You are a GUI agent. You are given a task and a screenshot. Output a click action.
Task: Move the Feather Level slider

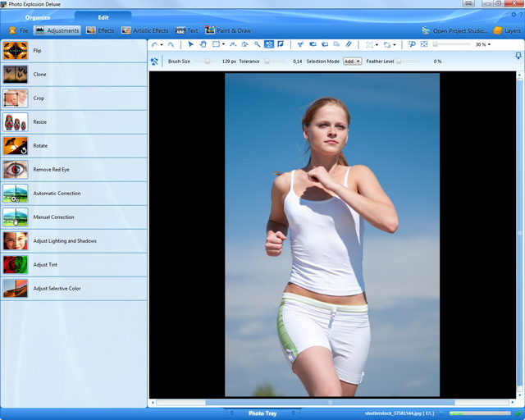pos(408,62)
